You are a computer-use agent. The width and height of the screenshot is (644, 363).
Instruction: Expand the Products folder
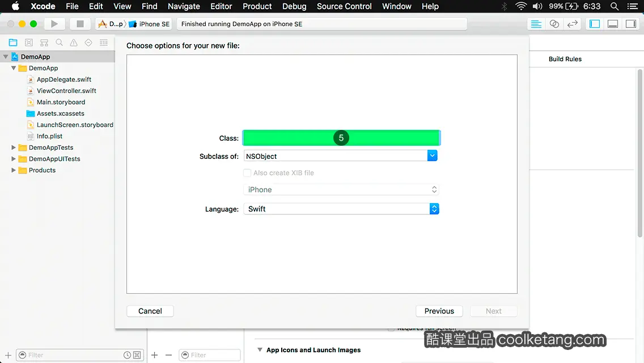14,170
